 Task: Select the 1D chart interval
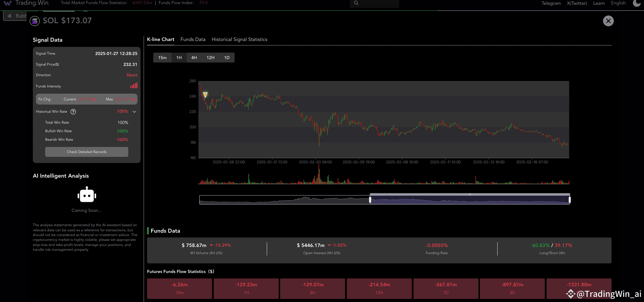pyautogui.click(x=227, y=58)
